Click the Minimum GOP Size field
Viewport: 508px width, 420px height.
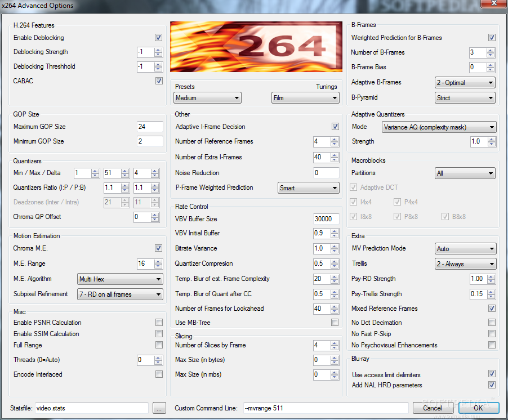click(x=150, y=141)
